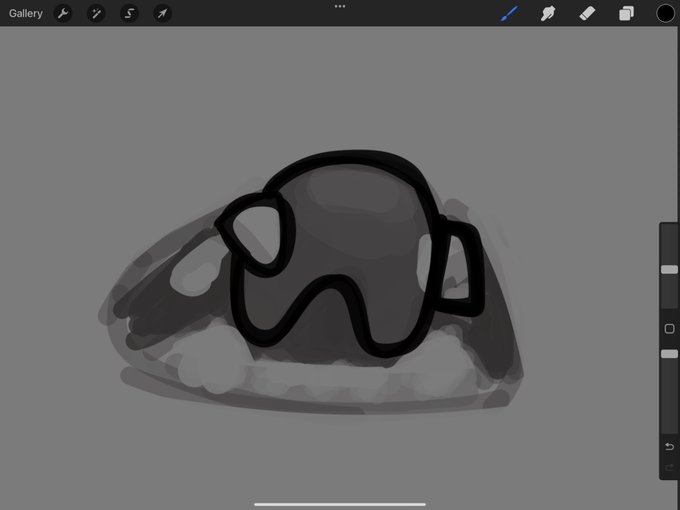Redo the last undone action

[x=669, y=467]
